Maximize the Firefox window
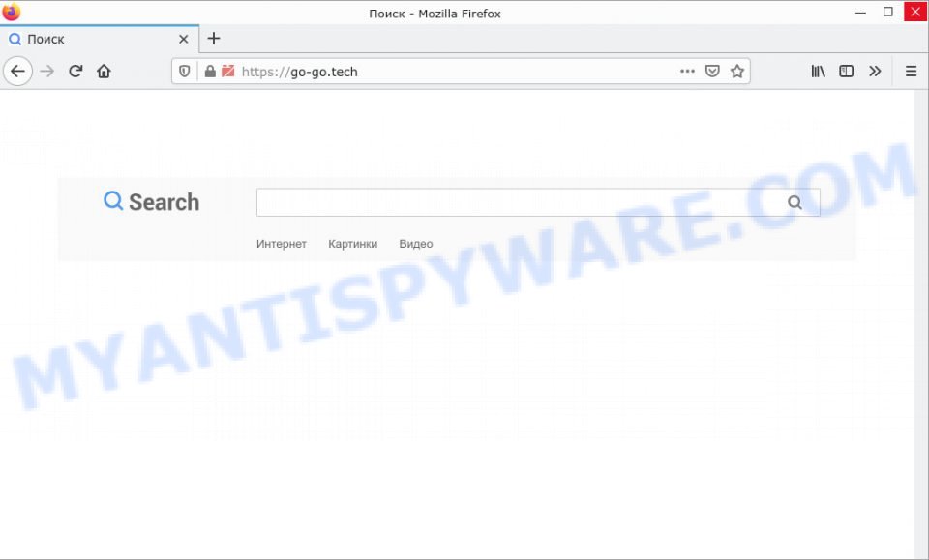Screen dimensions: 929x560 point(888,13)
